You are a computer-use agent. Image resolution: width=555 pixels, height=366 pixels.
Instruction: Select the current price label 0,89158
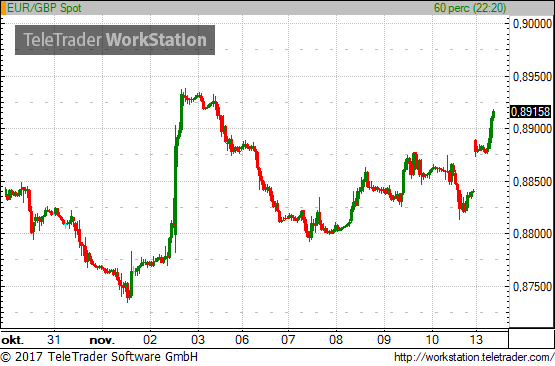(530, 112)
